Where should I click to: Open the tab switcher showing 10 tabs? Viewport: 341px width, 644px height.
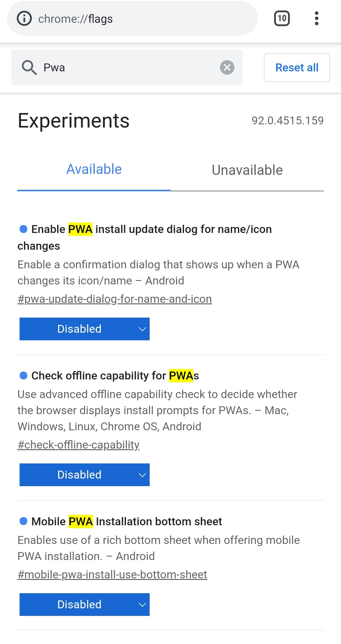pos(282,18)
